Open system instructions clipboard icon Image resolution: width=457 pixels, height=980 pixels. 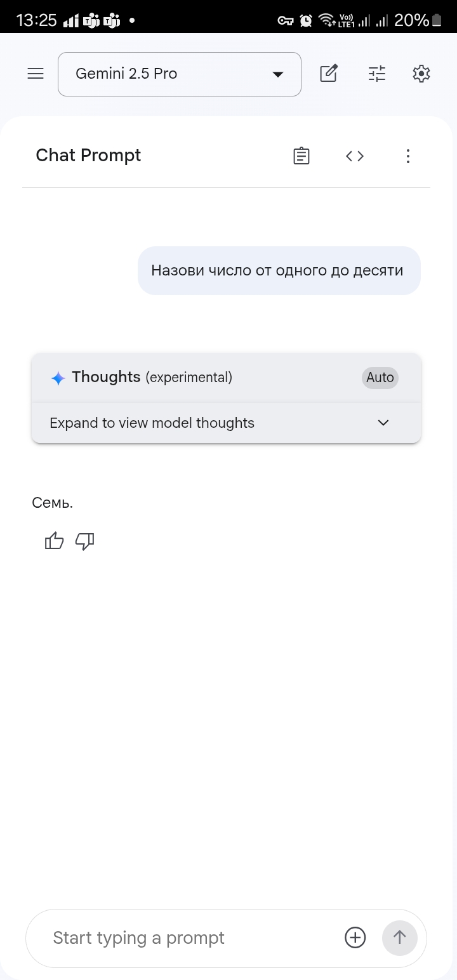[x=301, y=156]
